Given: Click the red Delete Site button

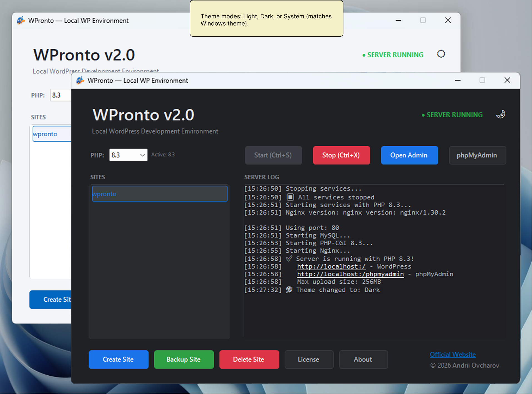Looking at the screenshot, I should [249, 359].
